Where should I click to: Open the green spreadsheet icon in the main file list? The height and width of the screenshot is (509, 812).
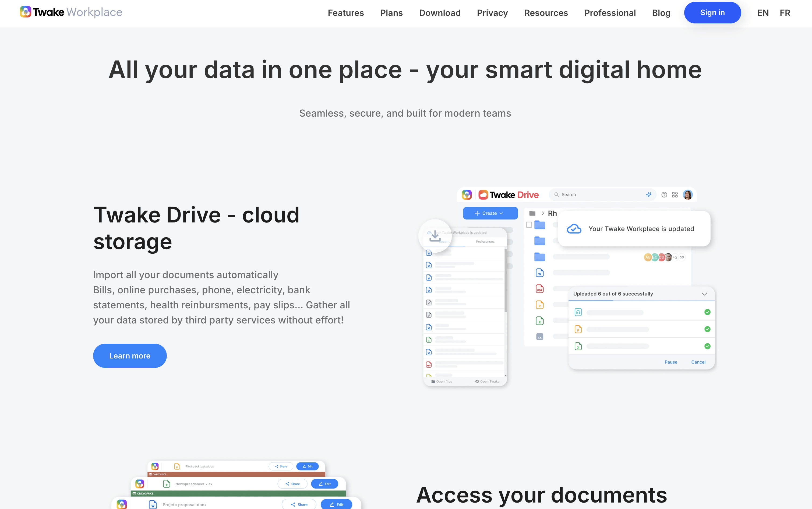pyautogui.click(x=540, y=321)
